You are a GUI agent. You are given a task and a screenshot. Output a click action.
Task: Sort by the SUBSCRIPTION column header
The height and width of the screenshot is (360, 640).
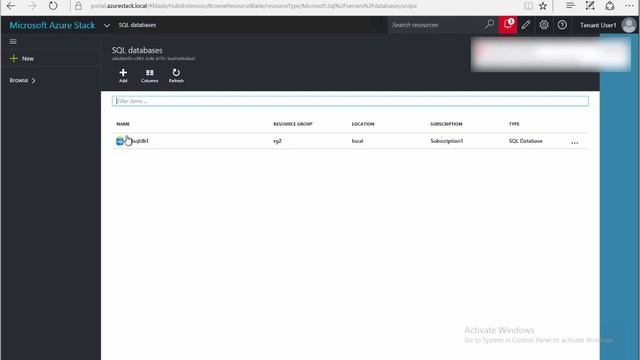tap(446, 124)
